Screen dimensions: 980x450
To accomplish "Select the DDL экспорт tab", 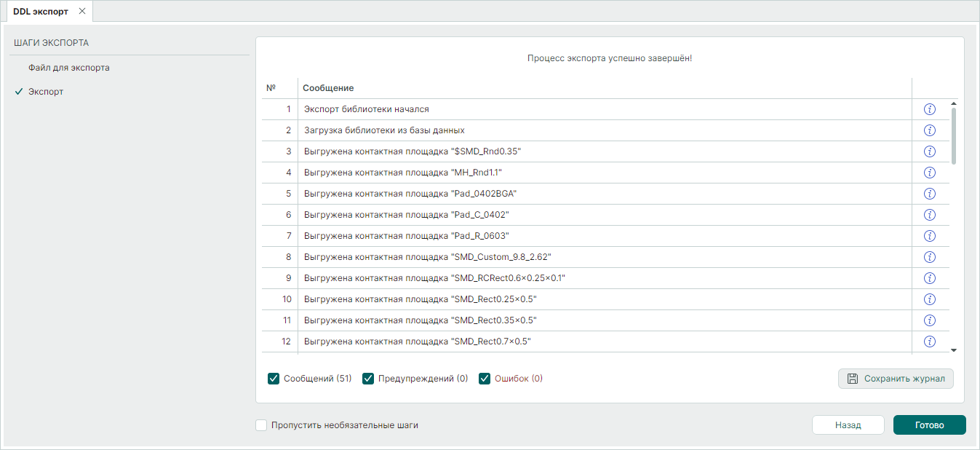I will coord(41,12).
